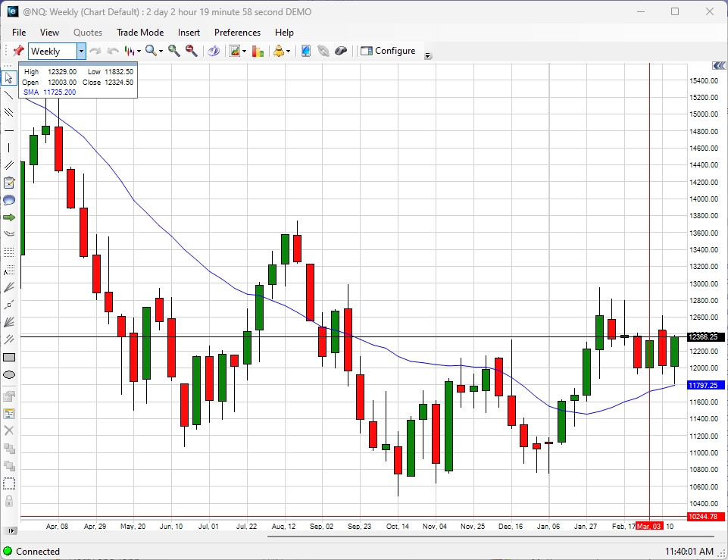The height and width of the screenshot is (560, 728).
Task: Click the drawing properties icon
Action: 9,396
